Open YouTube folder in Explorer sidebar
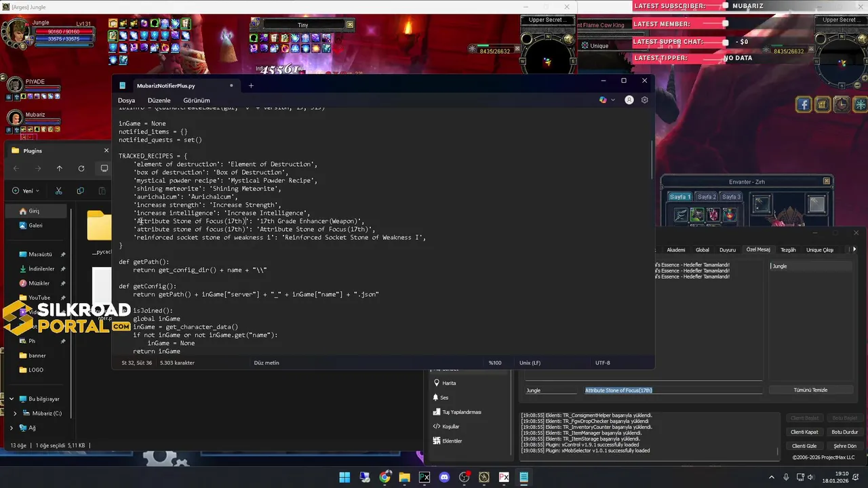Screen dimensions: 868x488 coord(39,298)
